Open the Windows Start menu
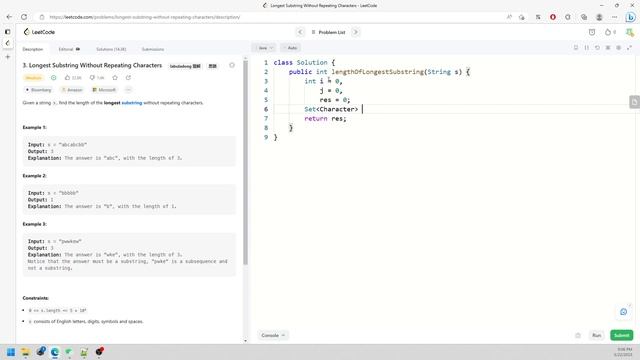The width and height of the screenshot is (640, 360). click(x=11, y=352)
